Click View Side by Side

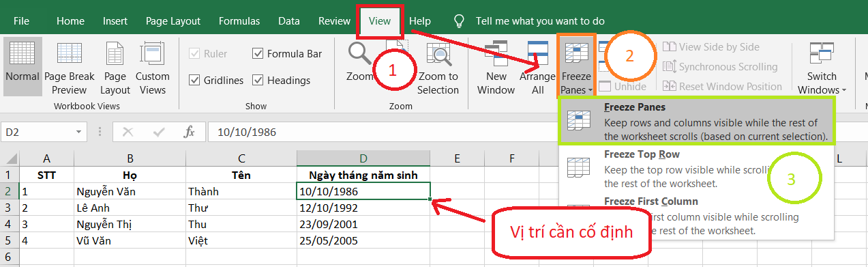pyautogui.click(x=710, y=47)
